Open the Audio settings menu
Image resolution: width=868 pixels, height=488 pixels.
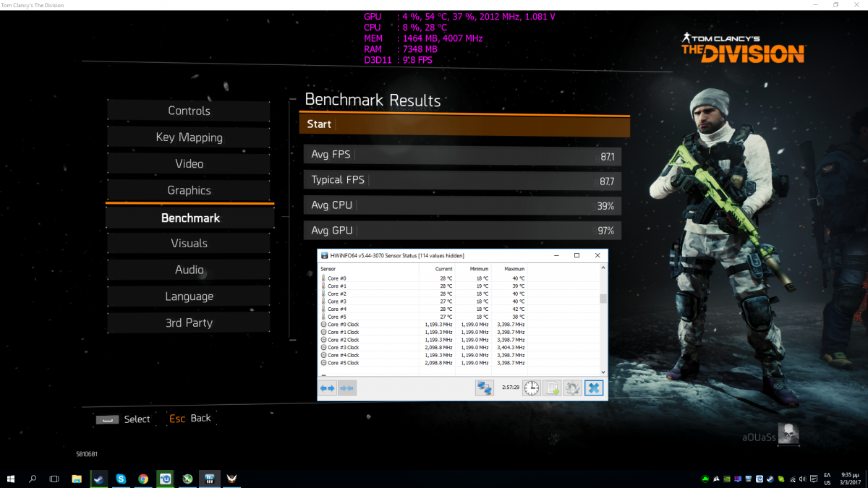189,270
